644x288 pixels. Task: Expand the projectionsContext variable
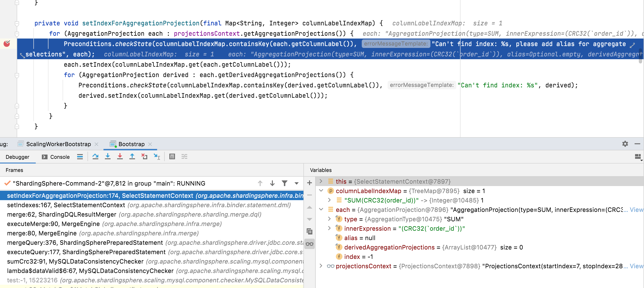[x=321, y=266]
